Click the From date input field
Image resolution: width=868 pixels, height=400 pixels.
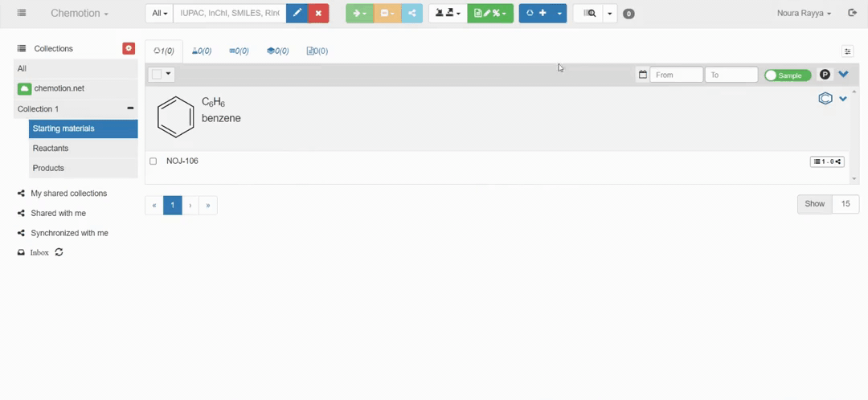[675, 76]
